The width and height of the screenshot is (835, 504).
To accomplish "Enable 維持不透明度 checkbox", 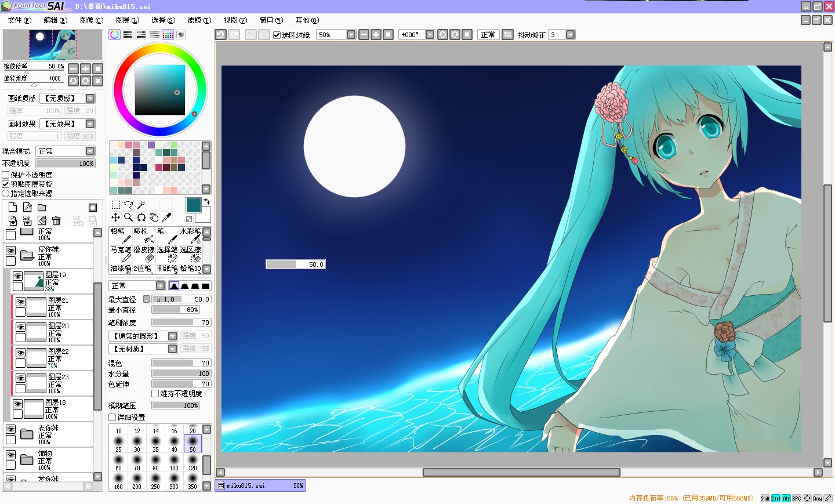I will 155,393.
